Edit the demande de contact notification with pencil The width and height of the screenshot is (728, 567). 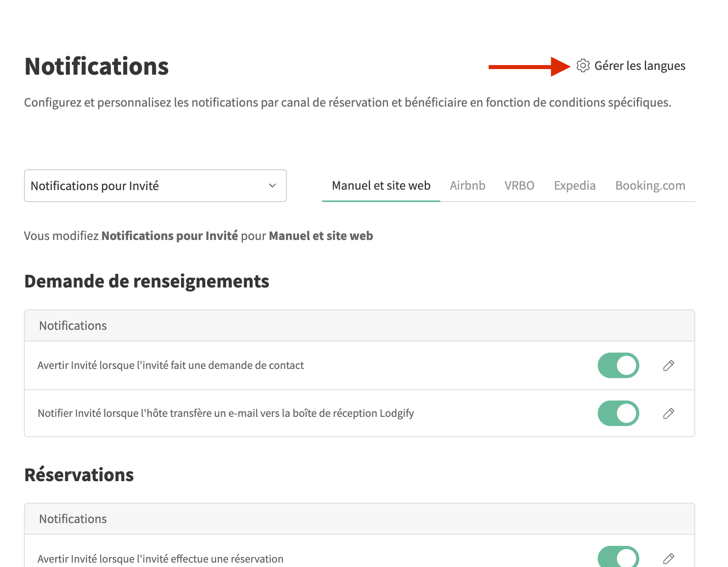pos(668,365)
